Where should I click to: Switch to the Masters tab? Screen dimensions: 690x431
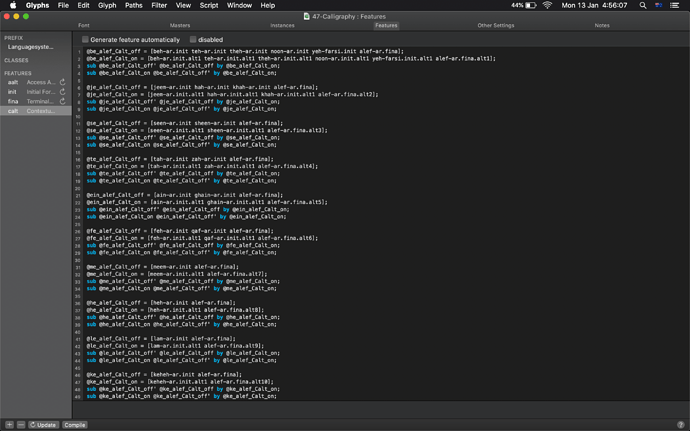180,26
